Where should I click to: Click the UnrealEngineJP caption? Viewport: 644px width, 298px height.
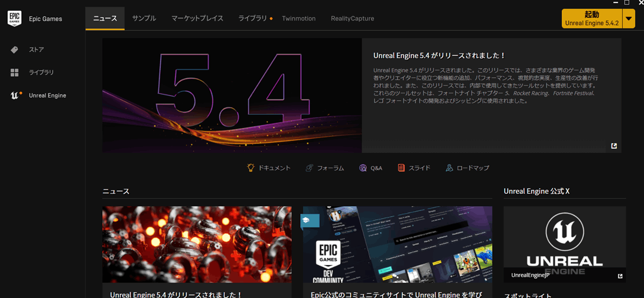(x=530, y=275)
